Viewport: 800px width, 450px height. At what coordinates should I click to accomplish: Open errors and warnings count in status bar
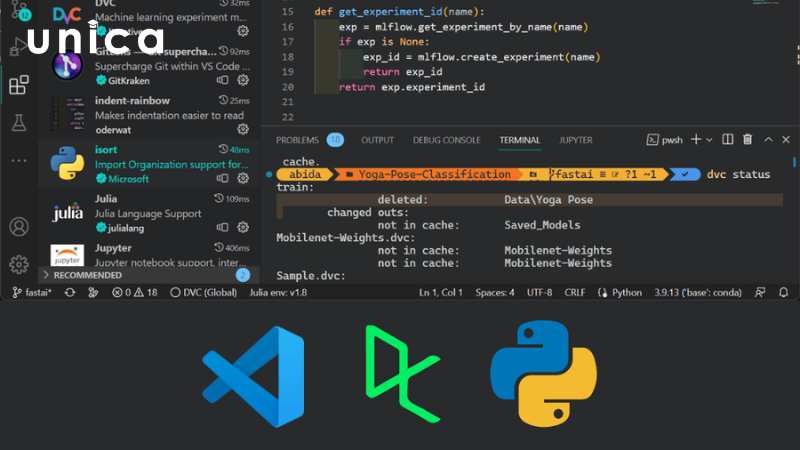coord(135,292)
